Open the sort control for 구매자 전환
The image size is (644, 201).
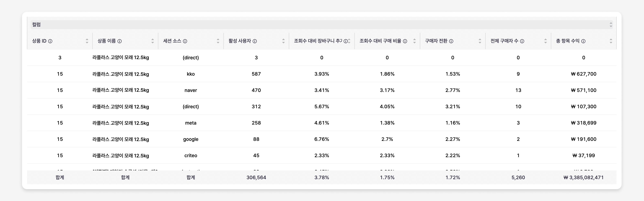point(480,41)
